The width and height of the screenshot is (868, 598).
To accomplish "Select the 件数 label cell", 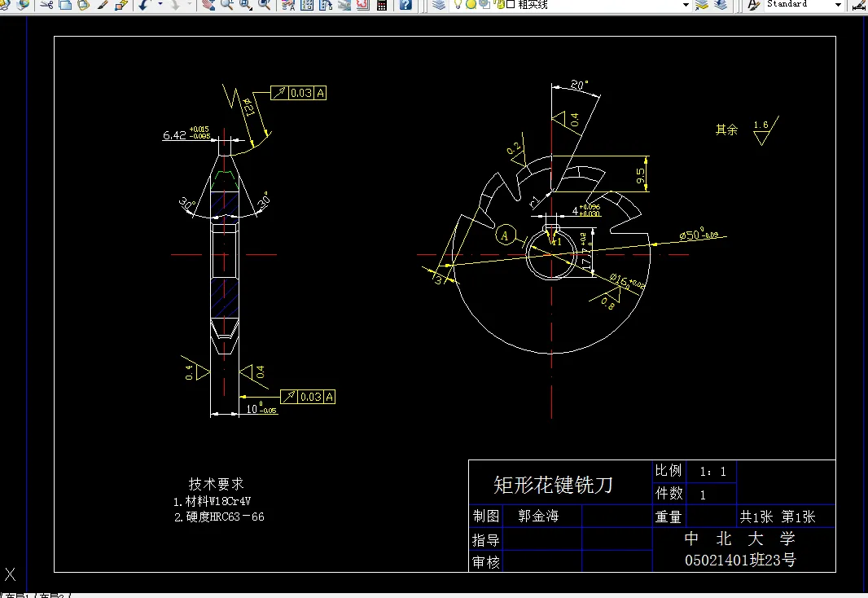I will click(x=669, y=493).
